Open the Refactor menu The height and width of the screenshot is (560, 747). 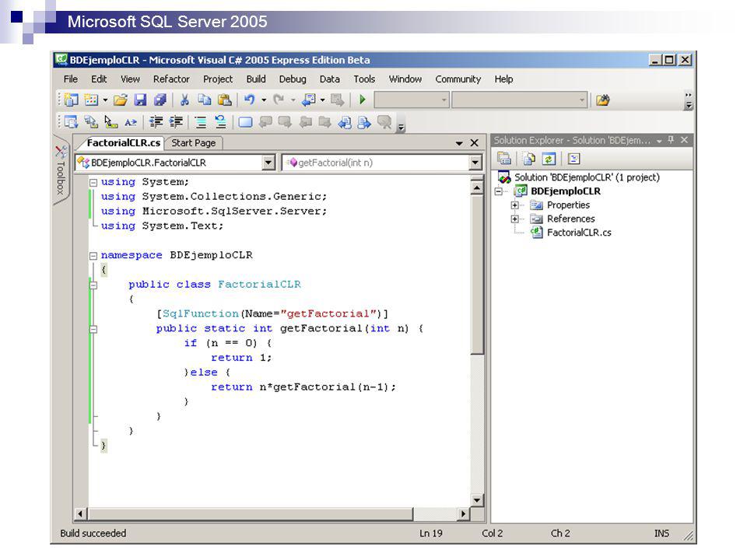[171, 79]
